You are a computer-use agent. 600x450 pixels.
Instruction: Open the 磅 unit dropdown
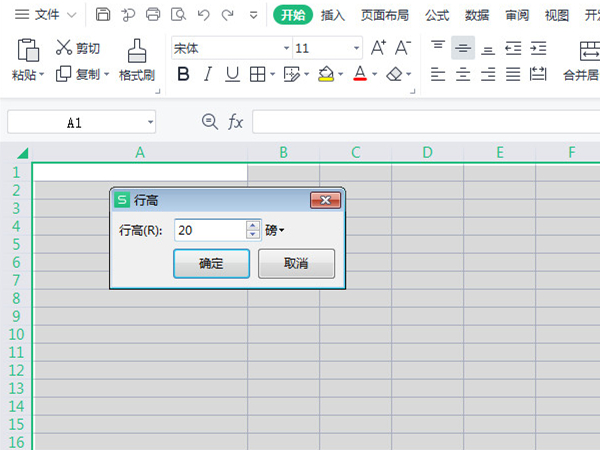coord(274,230)
